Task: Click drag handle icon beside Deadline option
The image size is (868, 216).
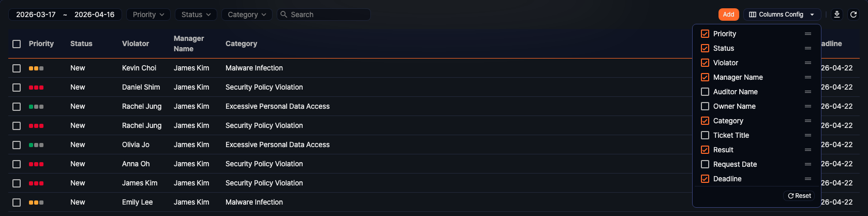Action: [807, 179]
